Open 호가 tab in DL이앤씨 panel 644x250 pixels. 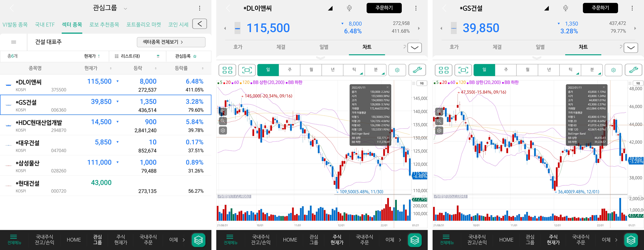pyautogui.click(x=238, y=47)
